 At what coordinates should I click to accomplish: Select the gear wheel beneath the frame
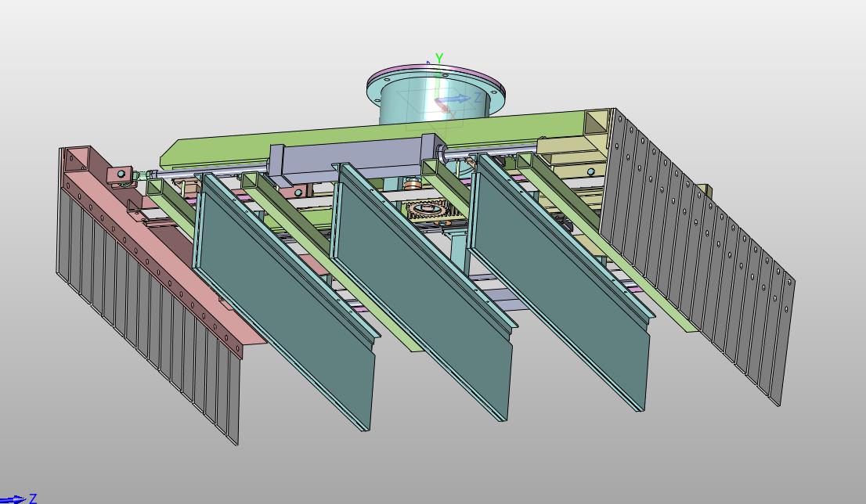[428, 211]
